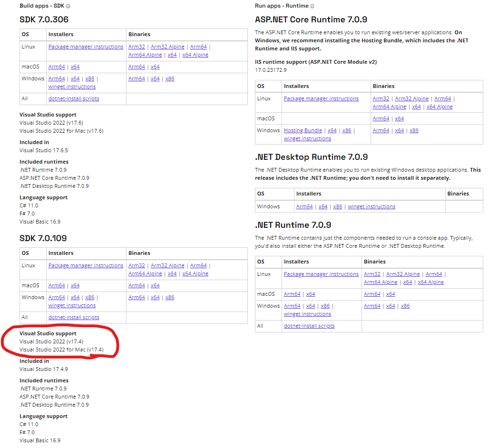The width and height of the screenshot is (489, 448).
Task: Open .NET Runtime winget instructions
Action: pyautogui.click(x=307, y=314)
